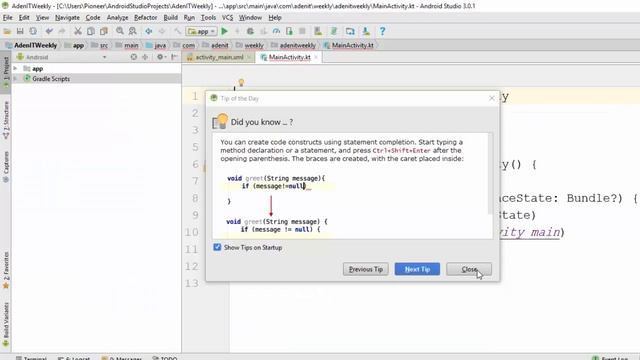Image resolution: width=640 pixels, height=360 pixels.
Task: Click the Redo arrow icon
Action: click(x=62, y=31)
